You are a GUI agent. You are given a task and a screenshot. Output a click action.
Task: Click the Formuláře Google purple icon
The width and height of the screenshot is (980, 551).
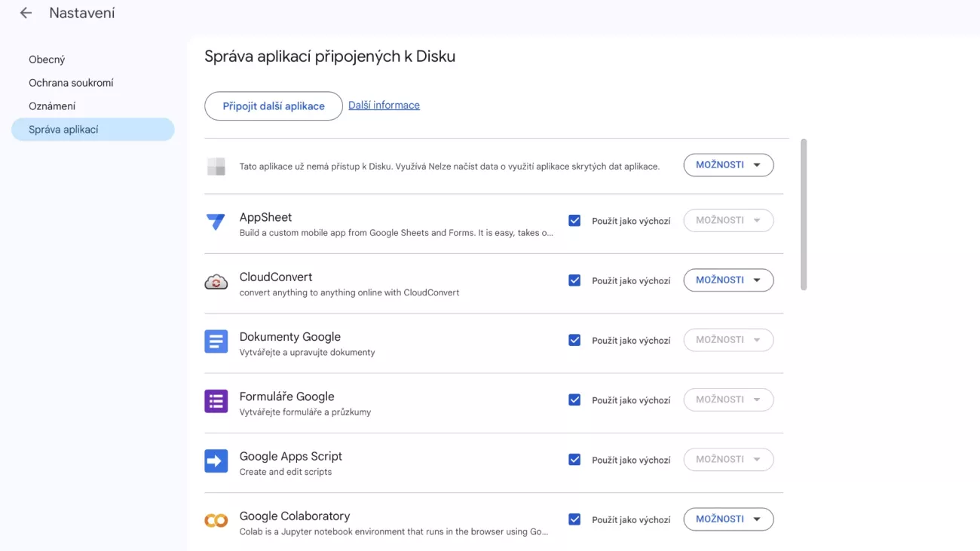pyautogui.click(x=216, y=401)
